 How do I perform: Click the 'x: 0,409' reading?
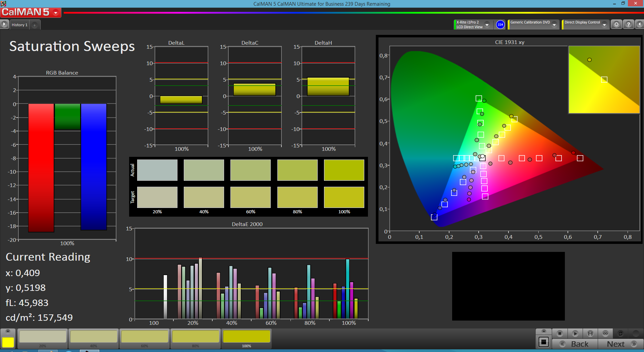(23, 273)
